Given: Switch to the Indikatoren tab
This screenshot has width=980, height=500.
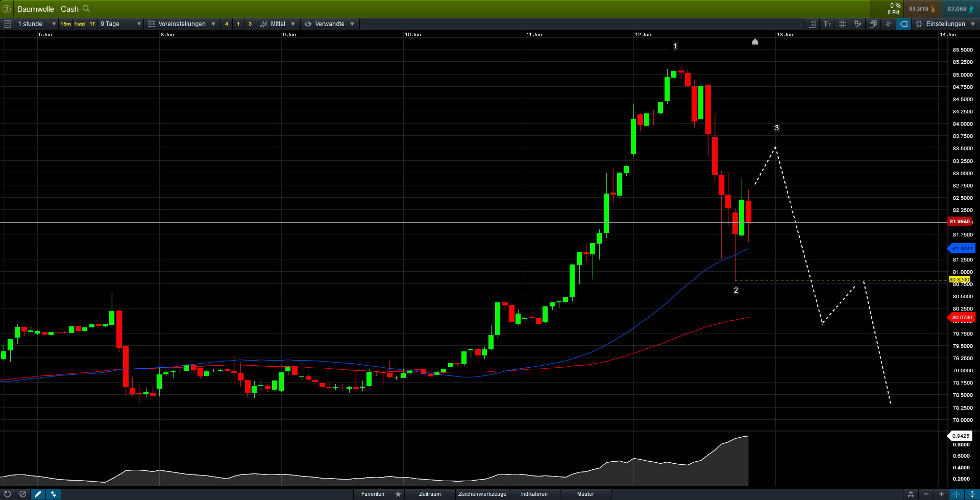Looking at the screenshot, I should pos(534,494).
